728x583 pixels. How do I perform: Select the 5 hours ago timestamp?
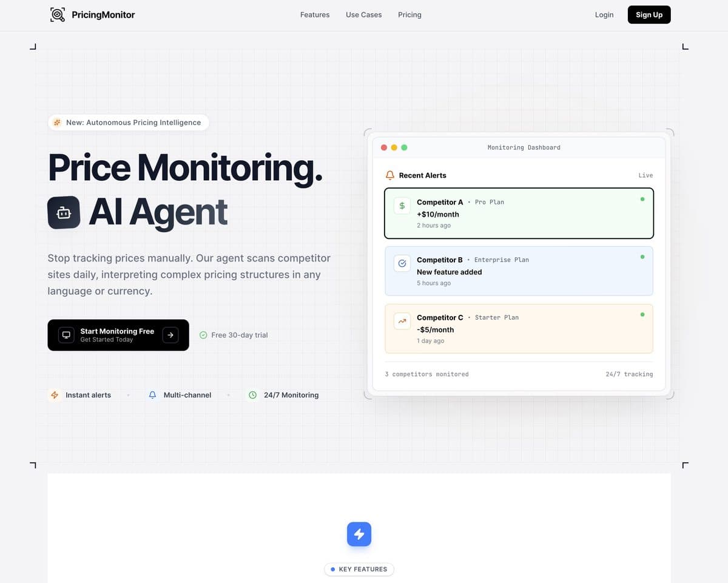click(x=434, y=283)
